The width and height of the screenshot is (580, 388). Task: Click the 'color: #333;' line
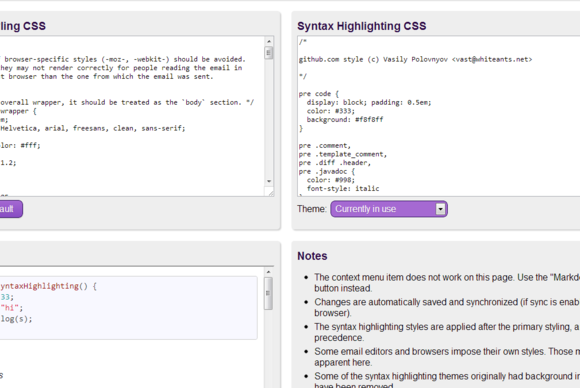[x=331, y=111]
